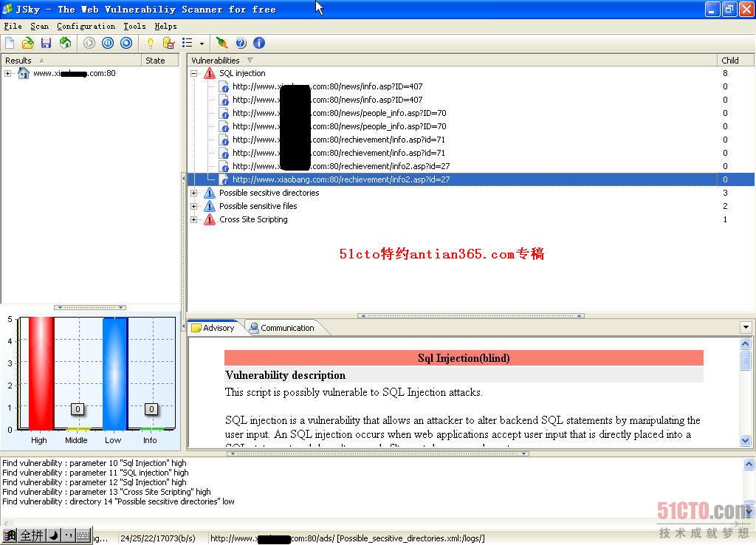Viewport: 756px width, 545px height.
Task: Open the soft keyboard icon on the IME bar
Action: point(83,535)
